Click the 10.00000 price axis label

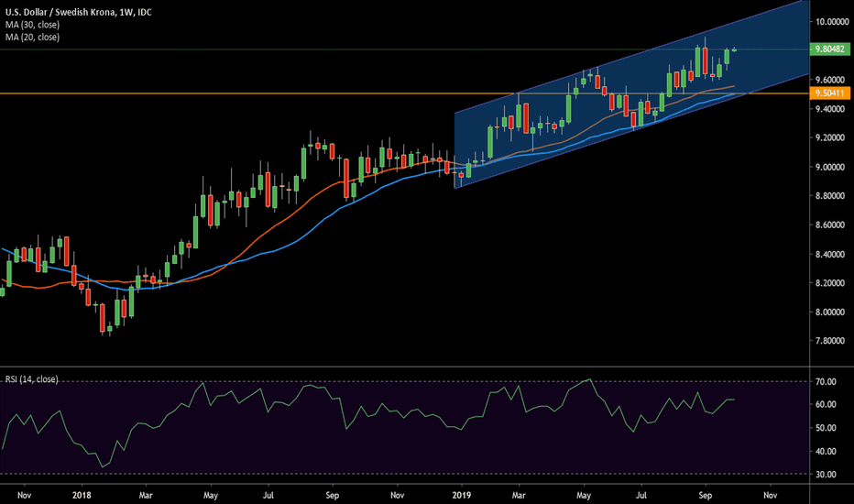pos(832,22)
